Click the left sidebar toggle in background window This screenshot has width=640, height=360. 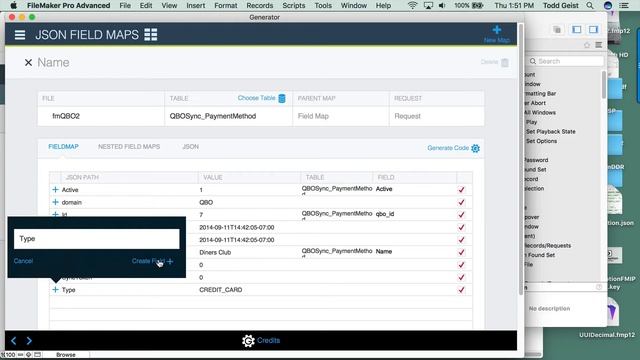(577, 29)
